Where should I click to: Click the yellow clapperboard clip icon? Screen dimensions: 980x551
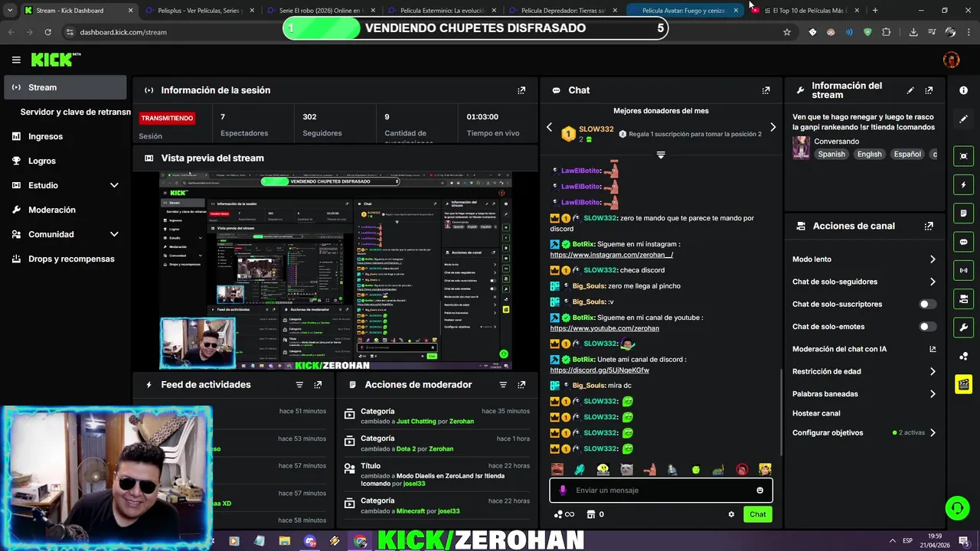pyautogui.click(x=963, y=384)
